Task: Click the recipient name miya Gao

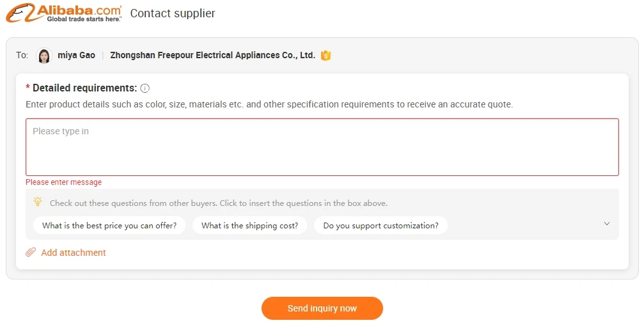Action: pos(76,56)
